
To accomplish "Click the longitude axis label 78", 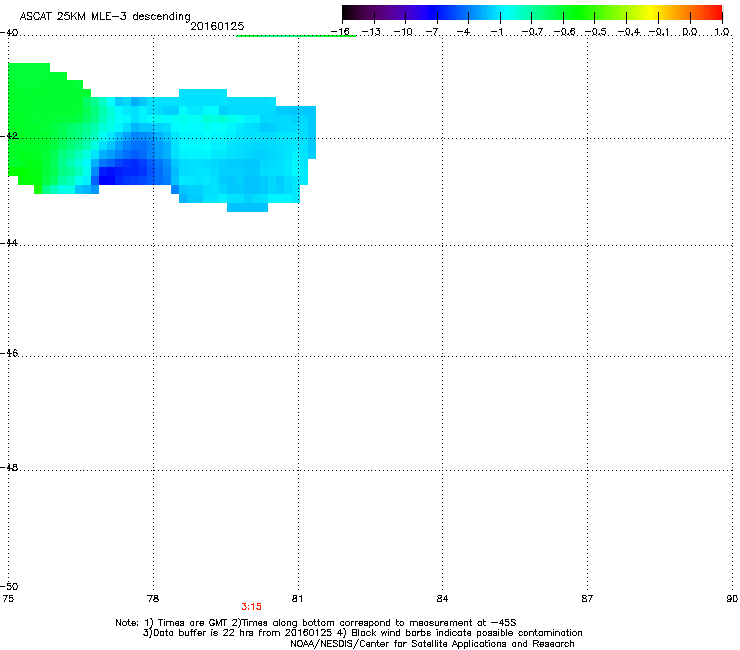I will (x=153, y=599).
